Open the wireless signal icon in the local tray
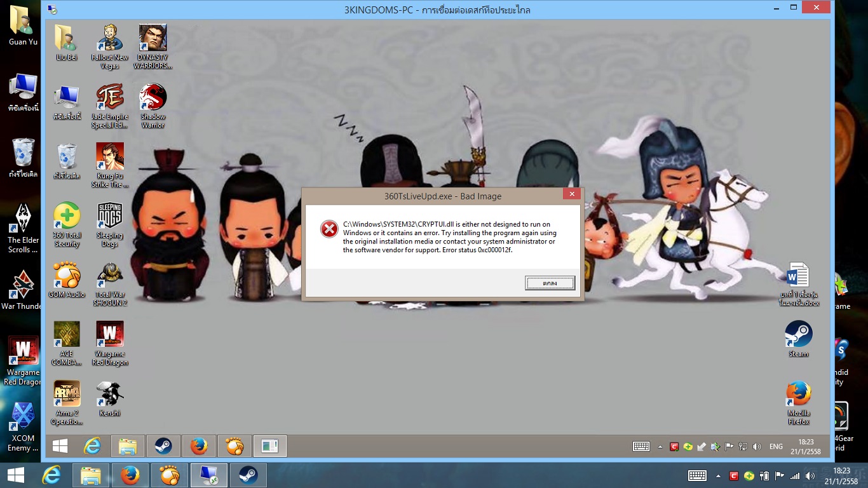 pyautogui.click(x=795, y=476)
